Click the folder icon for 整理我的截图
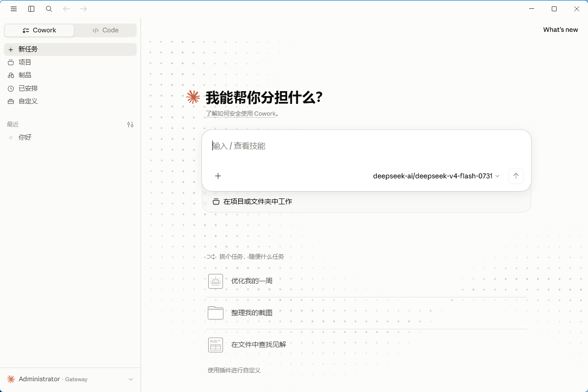This screenshot has height=392, width=588. (x=216, y=313)
